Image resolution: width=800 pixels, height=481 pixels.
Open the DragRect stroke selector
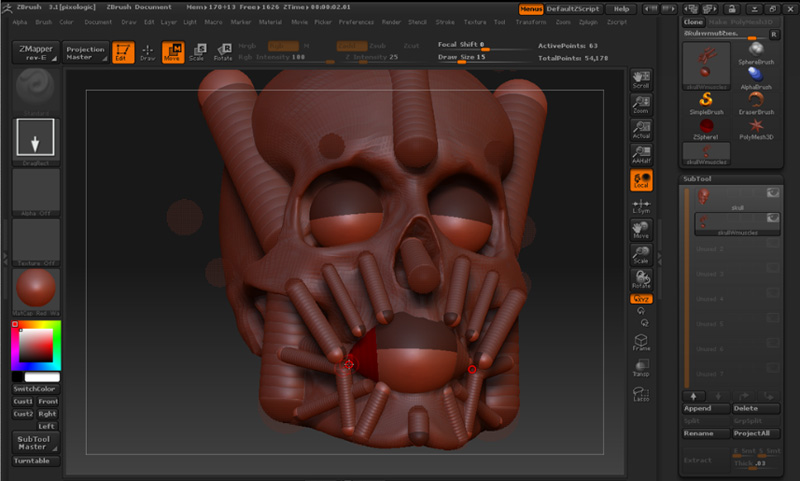coord(35,141)
